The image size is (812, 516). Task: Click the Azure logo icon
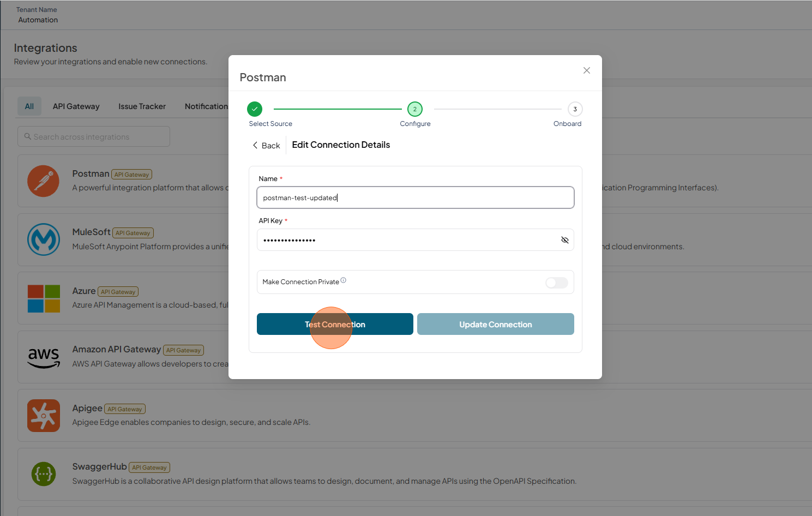(x=44, y=298)
